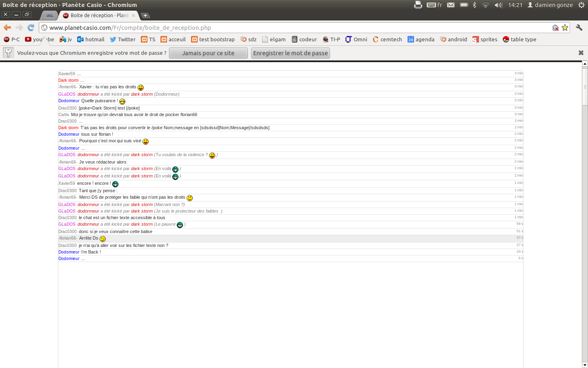The width and height of the screenshot is (588, 368).
Task: Reload the page with the refresh icon
Action: (31, 27)
